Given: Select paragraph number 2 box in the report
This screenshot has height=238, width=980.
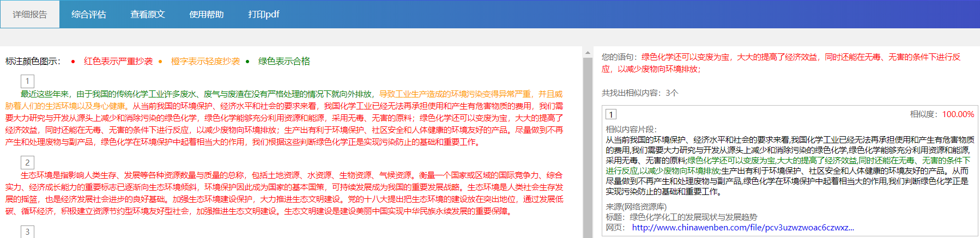Looking at the screenshot, I should point(28,162).
